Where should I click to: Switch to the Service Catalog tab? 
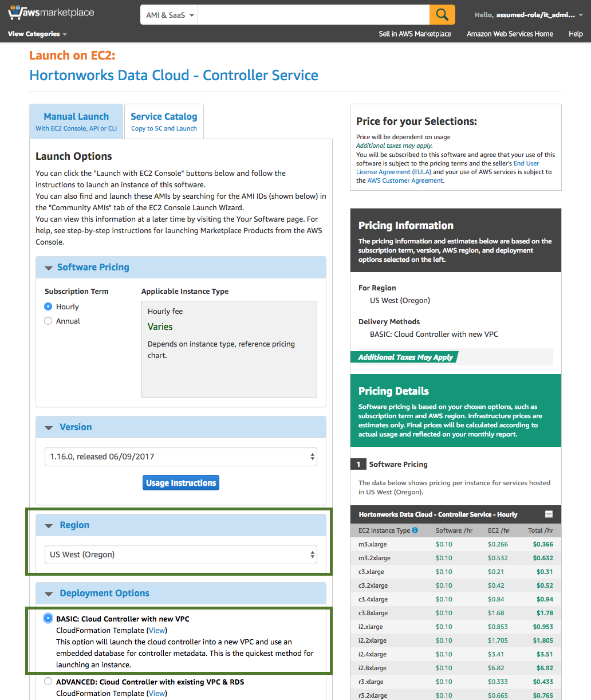point(164,121)
